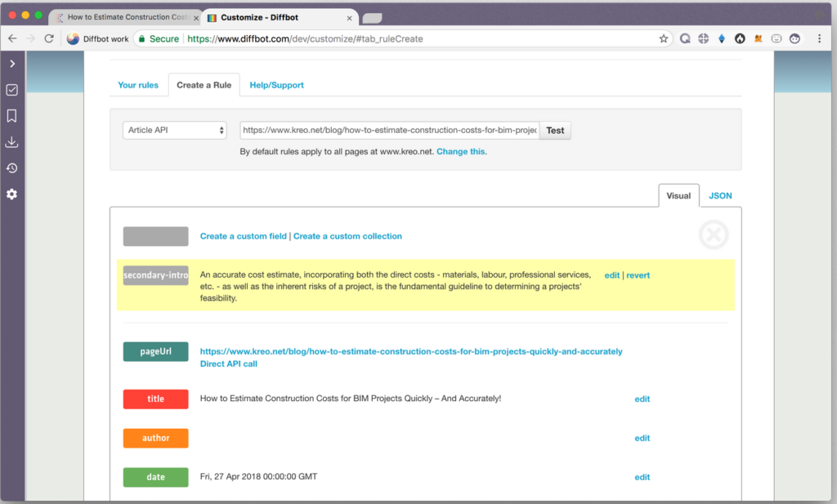Open the MetaMask fox extension icon

[758, 38]
